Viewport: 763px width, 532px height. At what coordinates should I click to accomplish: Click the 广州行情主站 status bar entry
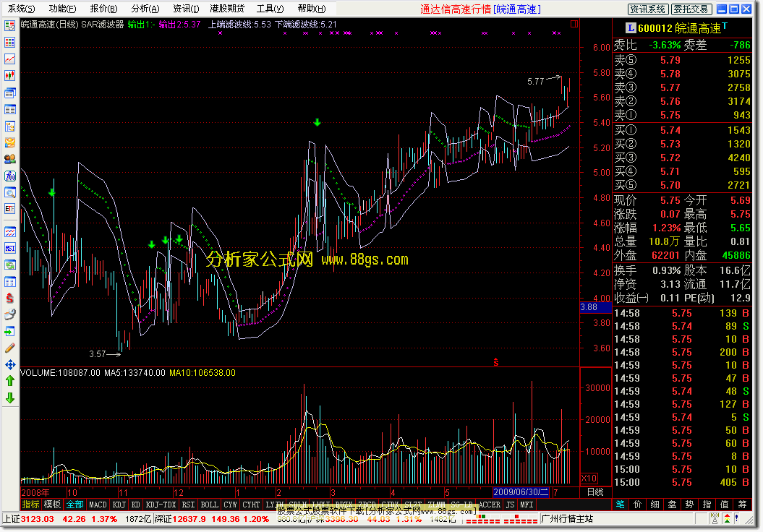(567, 519)
